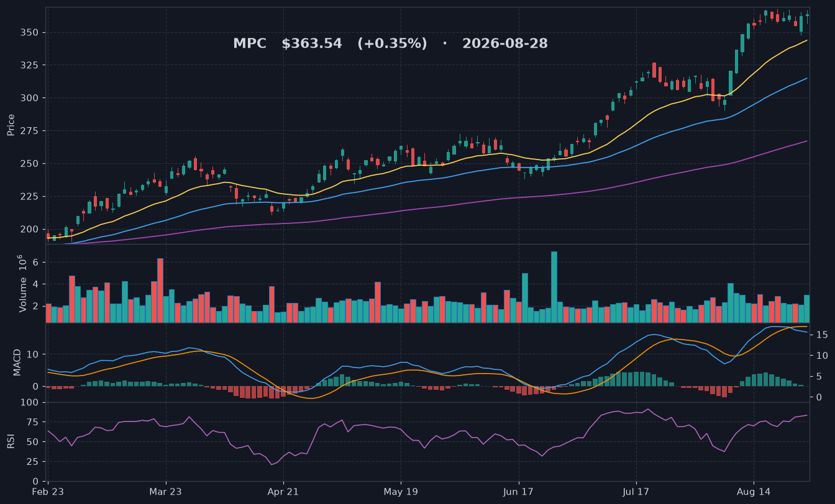Click the Feb 23 date label
This screenshot has height=504, width=835.
pos(48,491)
